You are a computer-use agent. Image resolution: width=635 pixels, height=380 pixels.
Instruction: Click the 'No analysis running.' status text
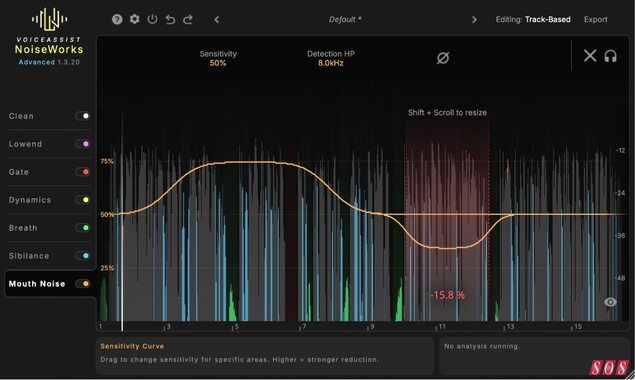click(482, 346)
